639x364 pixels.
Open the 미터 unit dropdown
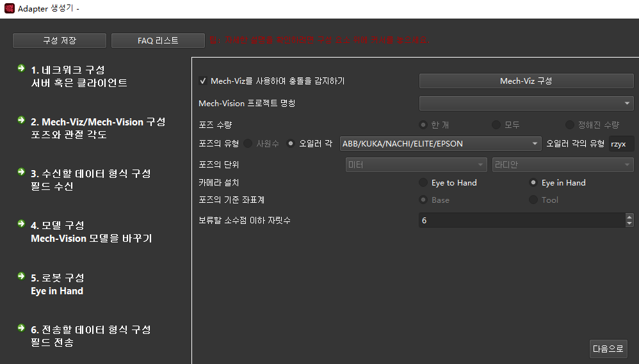[416, 164]
